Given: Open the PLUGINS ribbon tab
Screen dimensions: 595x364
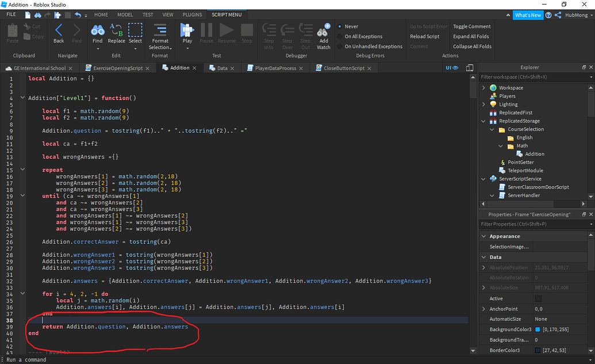Looking at the screenshot, I should [x=192, y=15].
